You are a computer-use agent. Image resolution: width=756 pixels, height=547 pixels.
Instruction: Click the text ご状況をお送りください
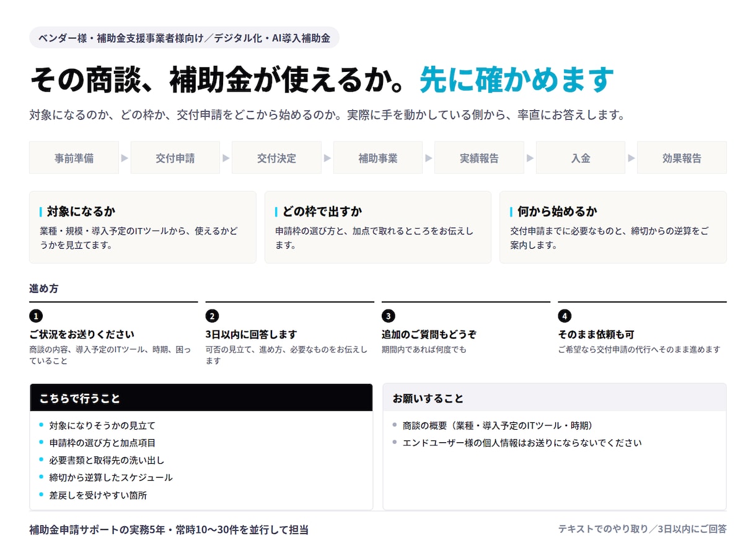[82, 334]
